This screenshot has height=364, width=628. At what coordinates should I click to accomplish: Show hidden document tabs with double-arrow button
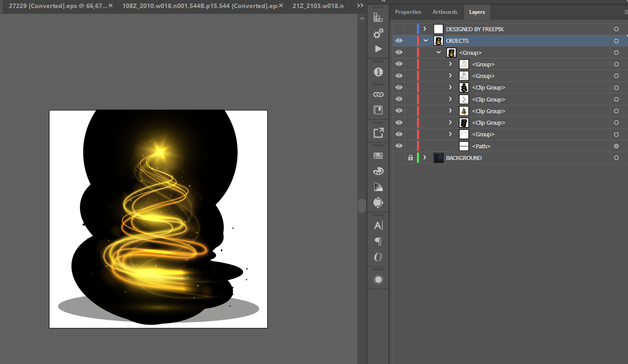[360, 6]
